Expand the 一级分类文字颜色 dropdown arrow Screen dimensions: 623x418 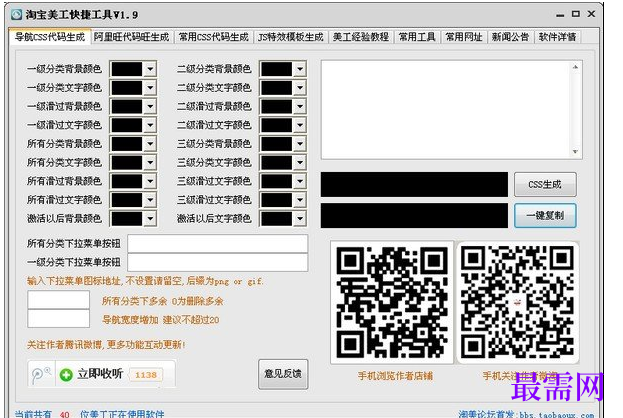150,87
